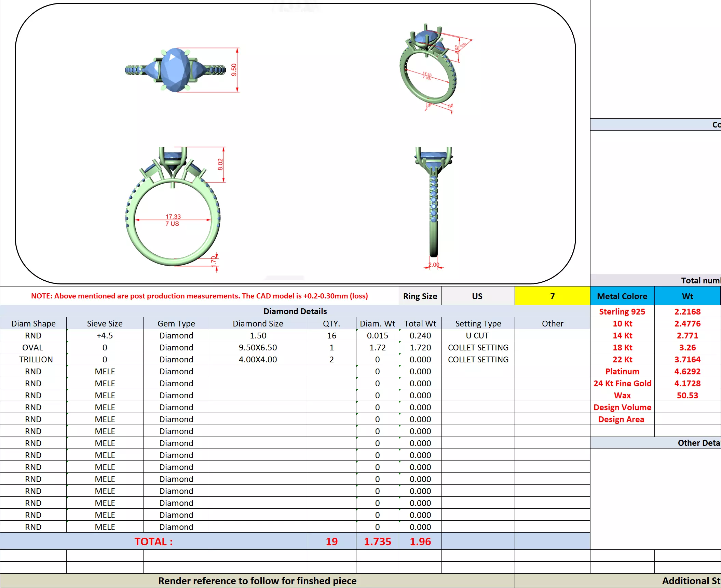Select the yellow ring size 7 cell
This screenshot has height=588, width=721.
pos(552,296)
